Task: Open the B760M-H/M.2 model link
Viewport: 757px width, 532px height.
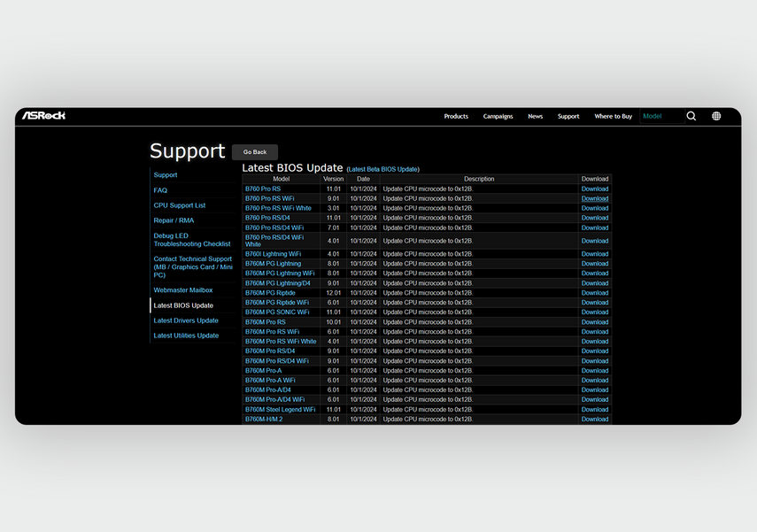Action: 264,419
